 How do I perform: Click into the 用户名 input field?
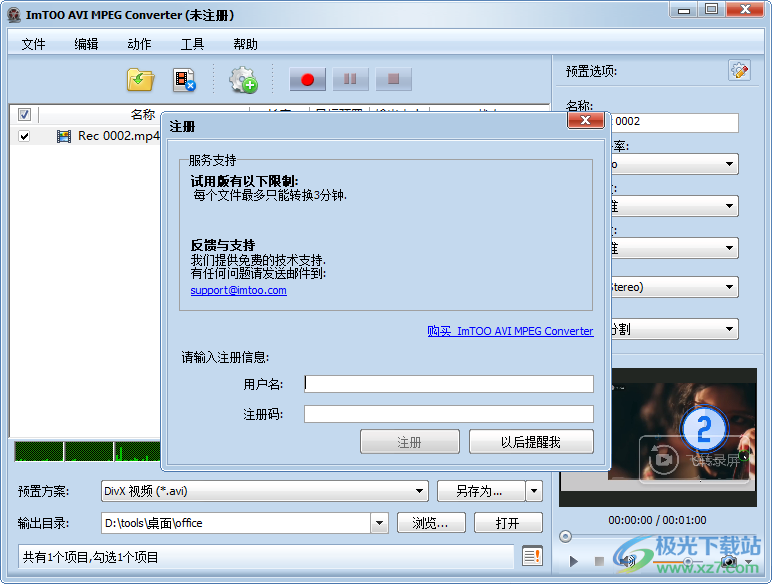449,384
